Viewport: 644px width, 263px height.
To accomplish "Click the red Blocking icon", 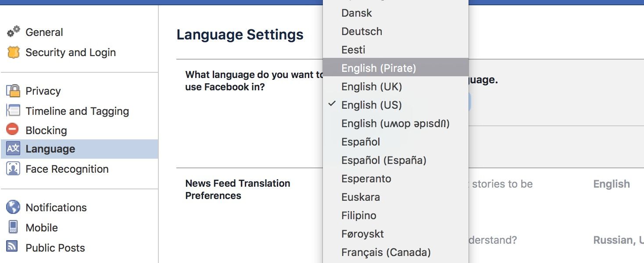I will [x=13, y=130].
